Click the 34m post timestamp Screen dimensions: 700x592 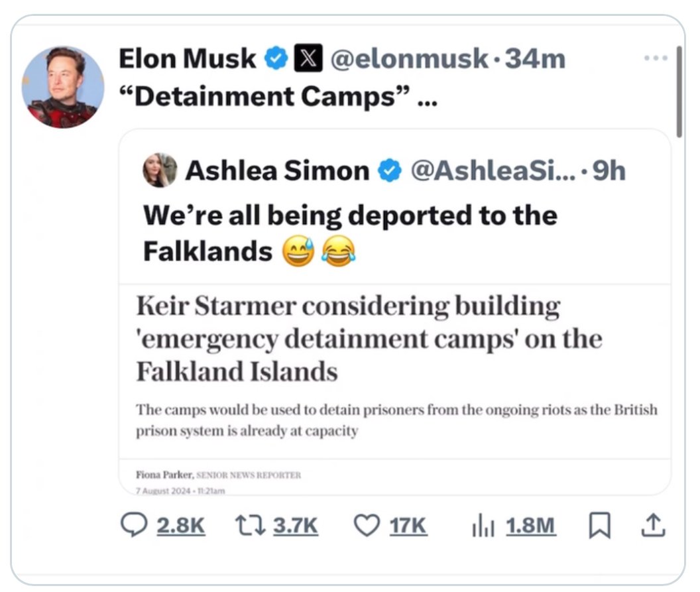pos(535,60)
